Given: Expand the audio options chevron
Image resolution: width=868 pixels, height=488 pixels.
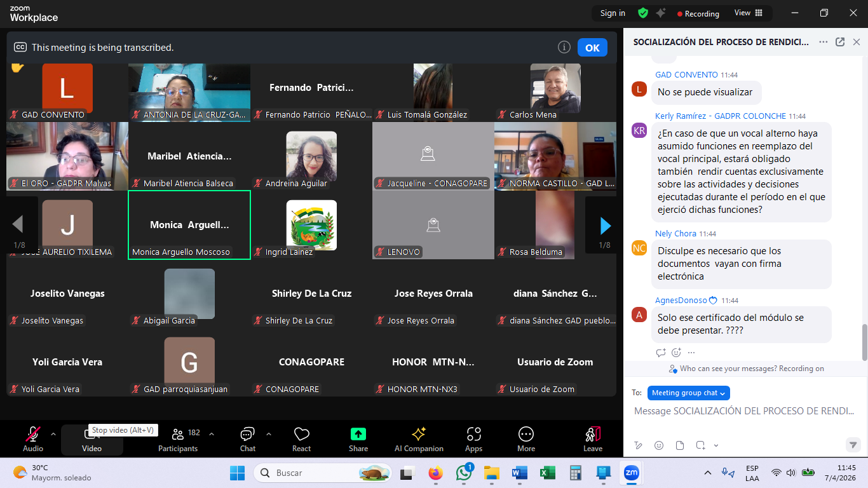Looking at the screenshot, I should 53,434.
